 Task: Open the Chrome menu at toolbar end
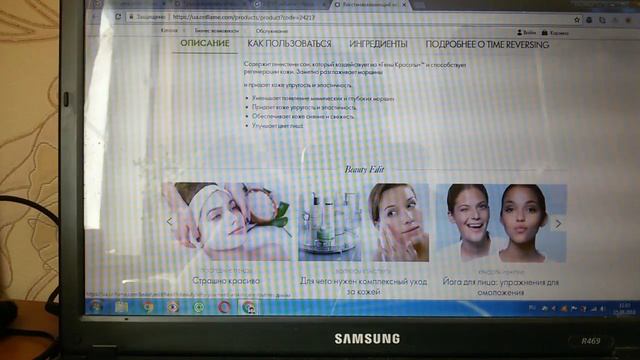click(x=628, y=20)
